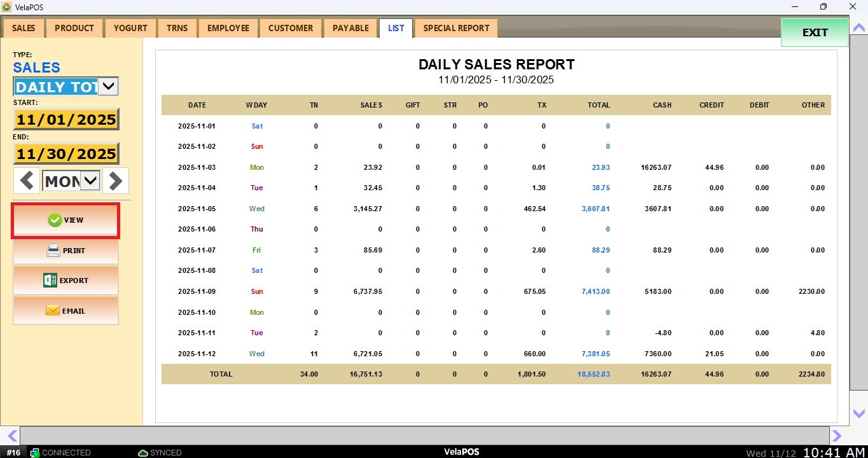Select the EMPLOYEE tab
Image resolution: width=868 pixels, height=458 pixels.
(x=228, y=28)
